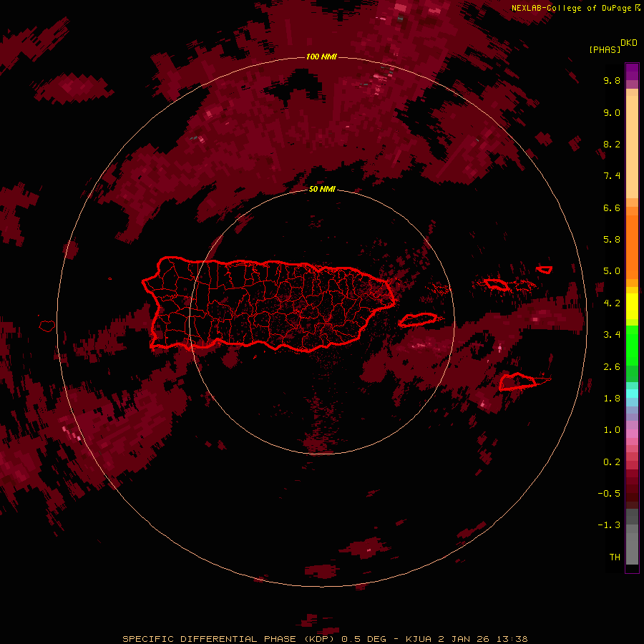This screenshot has height=644, width=644.
Task: Select the 4.2 value on color scale
Action: 612,303
